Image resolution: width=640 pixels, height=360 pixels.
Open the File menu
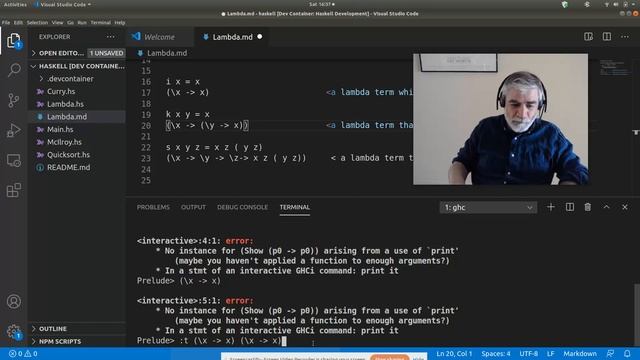point(6,22)
